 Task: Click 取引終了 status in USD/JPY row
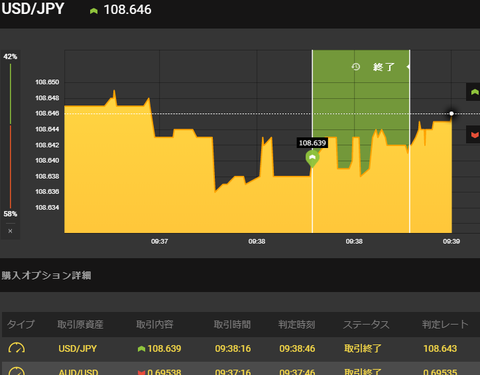tap(363, 349)
